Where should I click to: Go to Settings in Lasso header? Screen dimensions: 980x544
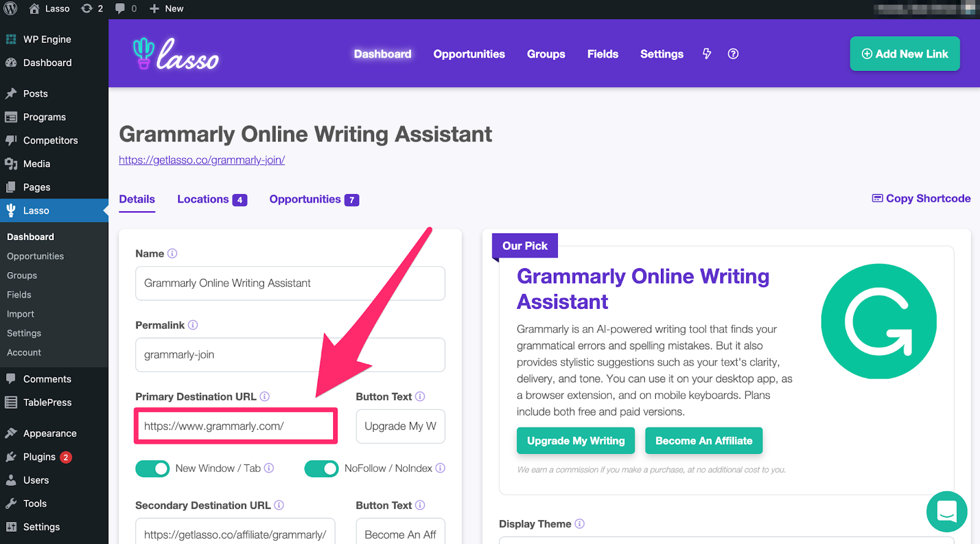661,54
